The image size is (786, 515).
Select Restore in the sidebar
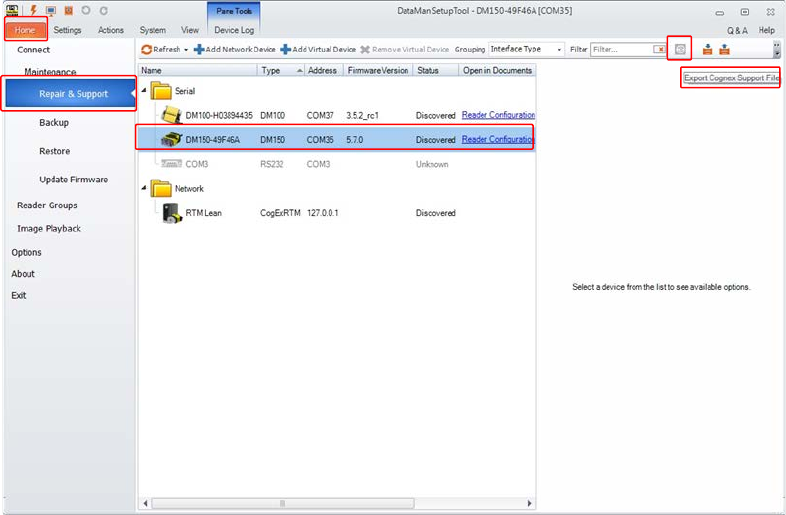point(55,151)
